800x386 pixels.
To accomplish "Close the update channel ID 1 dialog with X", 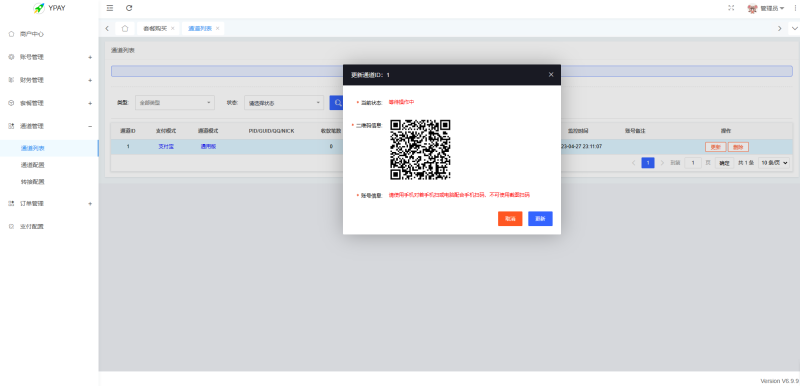I will [551, 74].
